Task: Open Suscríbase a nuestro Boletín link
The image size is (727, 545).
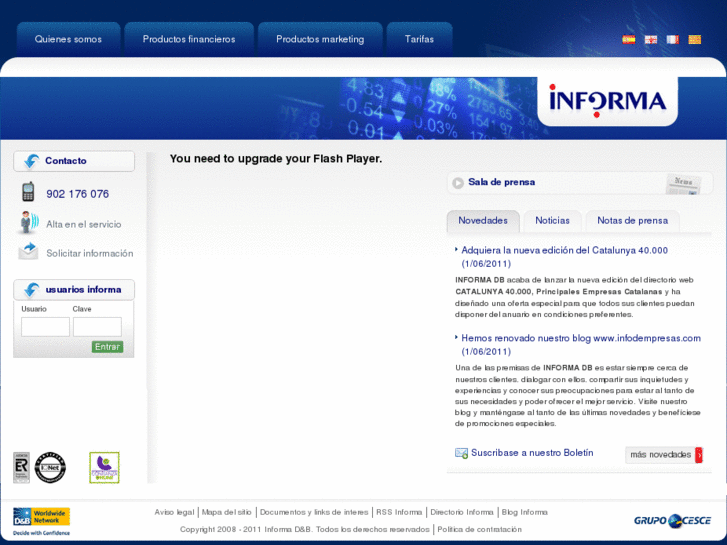Action: click(x=532, y=453)
